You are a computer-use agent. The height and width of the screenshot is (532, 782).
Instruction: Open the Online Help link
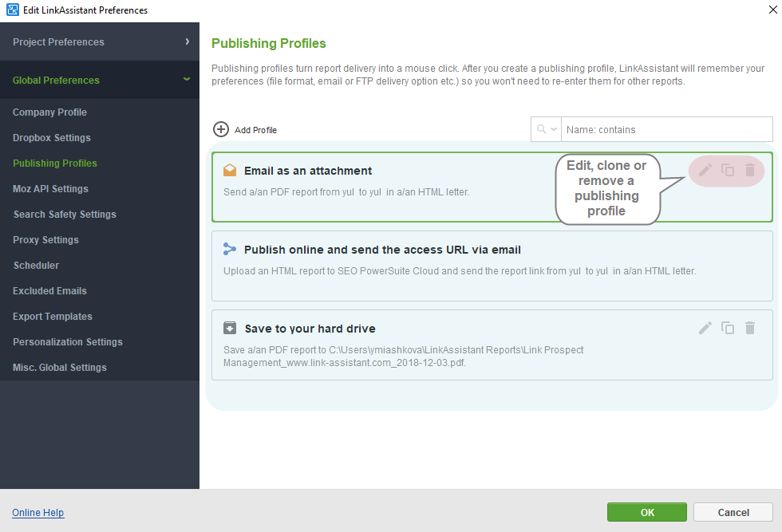coord(38,513)
